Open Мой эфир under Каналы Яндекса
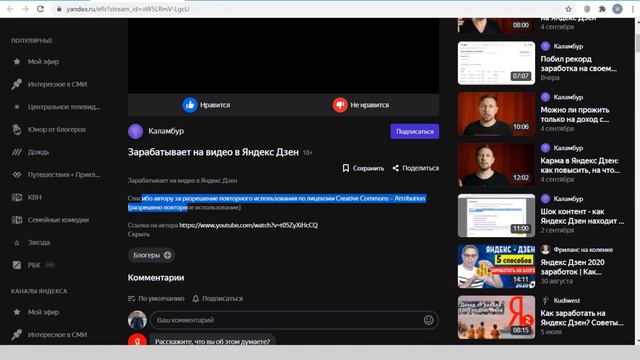The height and width of the screenshot is (360, 640). click(x=44, y=312)
